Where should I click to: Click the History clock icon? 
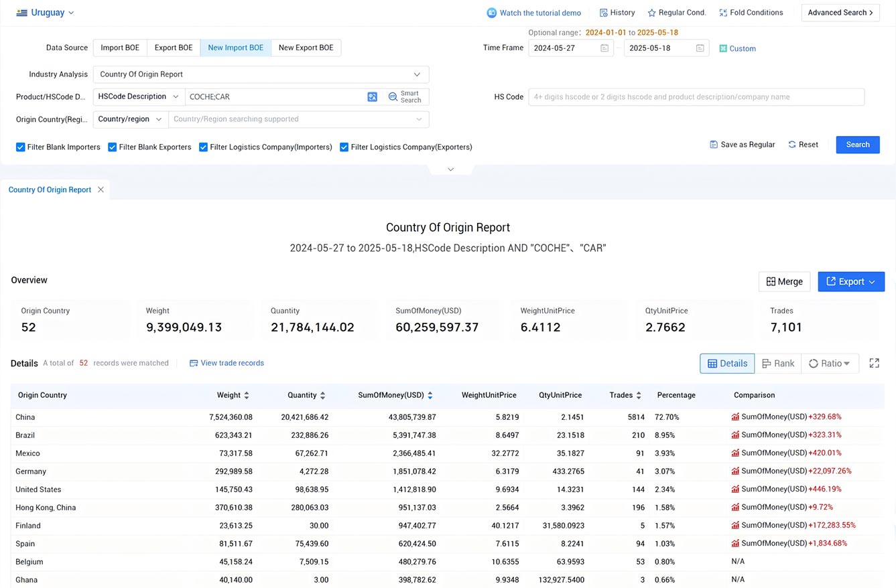pos(603,13)
